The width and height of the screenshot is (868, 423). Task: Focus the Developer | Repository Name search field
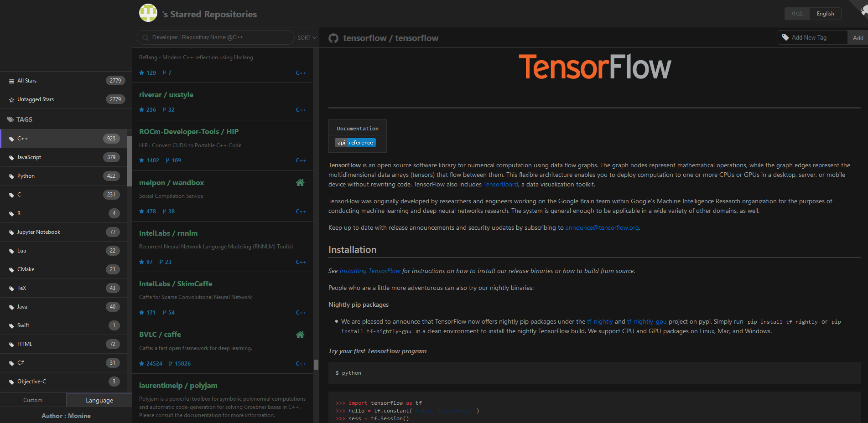point(216,37)
